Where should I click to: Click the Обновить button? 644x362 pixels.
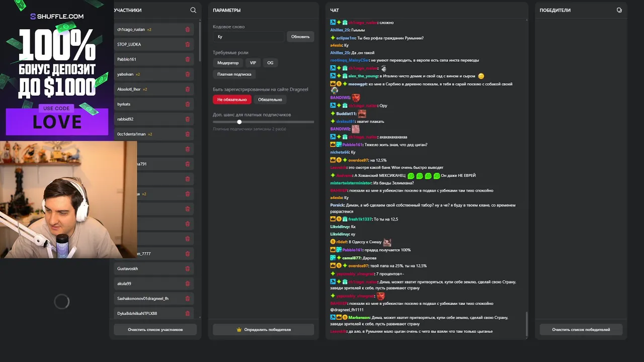click(300, 37)
